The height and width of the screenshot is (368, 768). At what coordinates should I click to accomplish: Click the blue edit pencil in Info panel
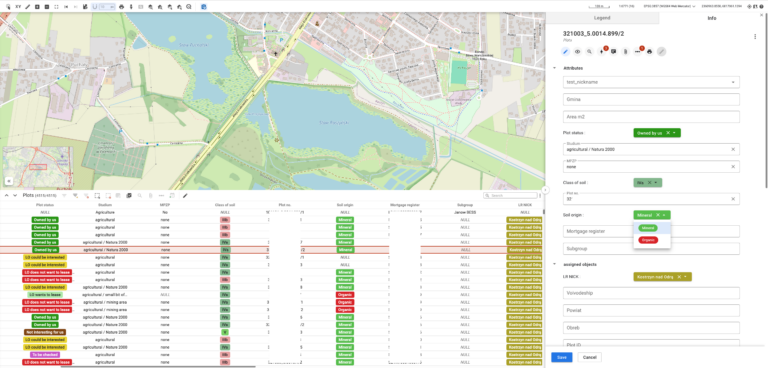tap(566, 51)
